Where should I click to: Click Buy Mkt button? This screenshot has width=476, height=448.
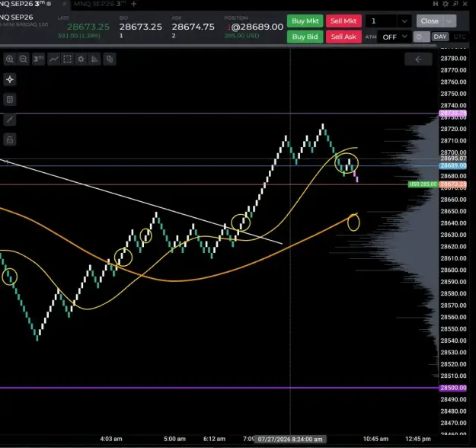305,21
